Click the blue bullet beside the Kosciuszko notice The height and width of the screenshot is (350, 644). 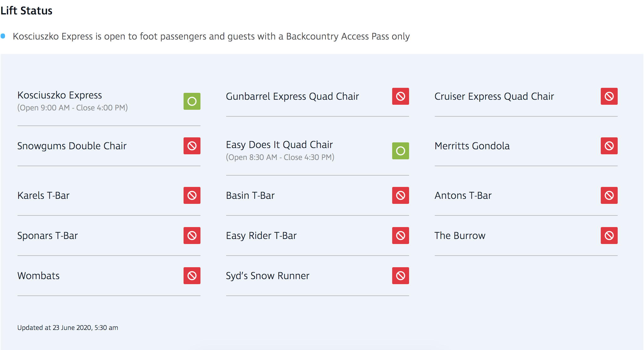tap(3, 36)
